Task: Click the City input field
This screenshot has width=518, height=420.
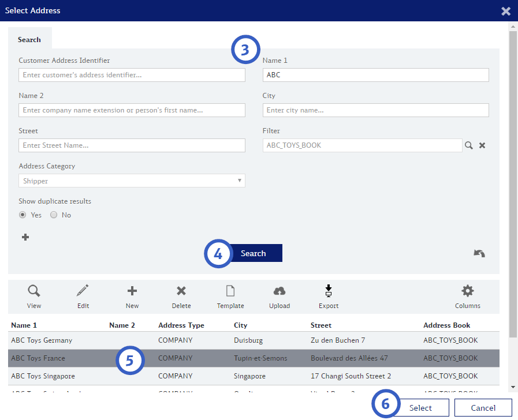Action: [375, 110]
